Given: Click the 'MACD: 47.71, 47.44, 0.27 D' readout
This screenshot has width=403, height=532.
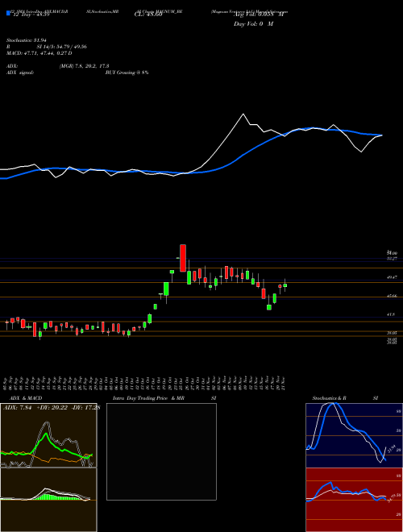Looking at the screenshot, I should pos(39,53).
